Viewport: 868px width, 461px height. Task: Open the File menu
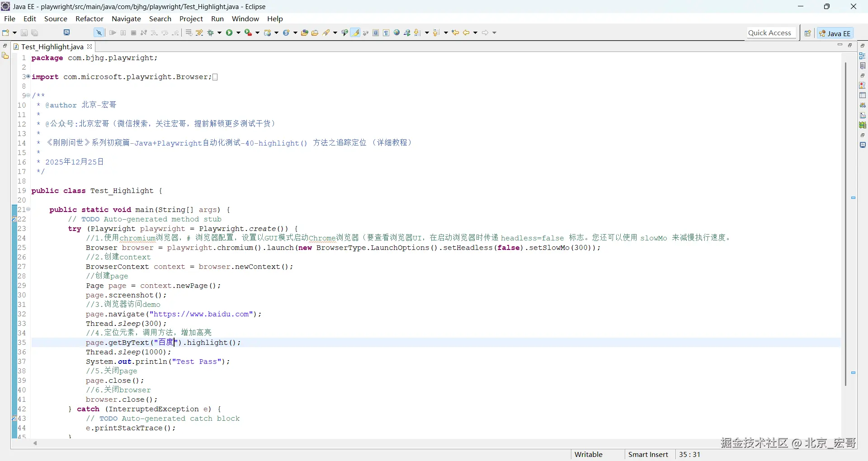[9, 19]
